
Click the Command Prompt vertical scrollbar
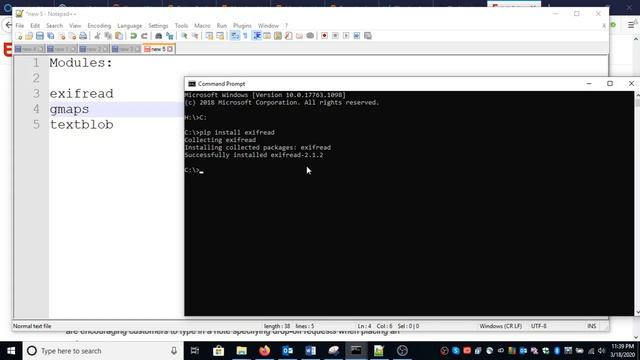[637, 203]
